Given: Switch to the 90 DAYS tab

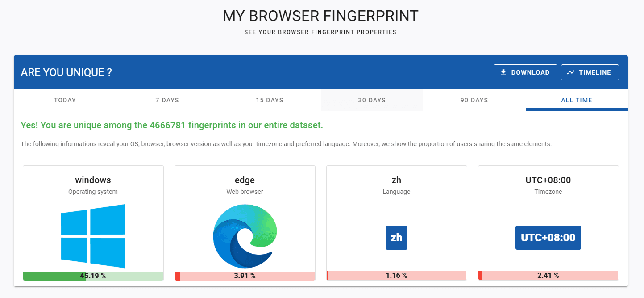Looking at the screenshot, I should click(x=474, y=100).
